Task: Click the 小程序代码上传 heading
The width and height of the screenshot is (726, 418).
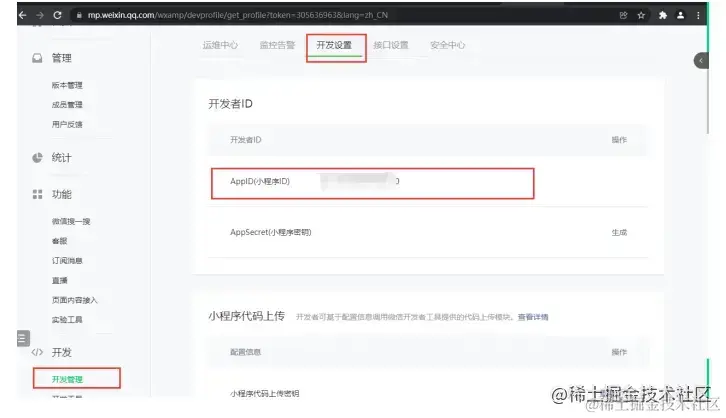Action: [x=246, y=316]
